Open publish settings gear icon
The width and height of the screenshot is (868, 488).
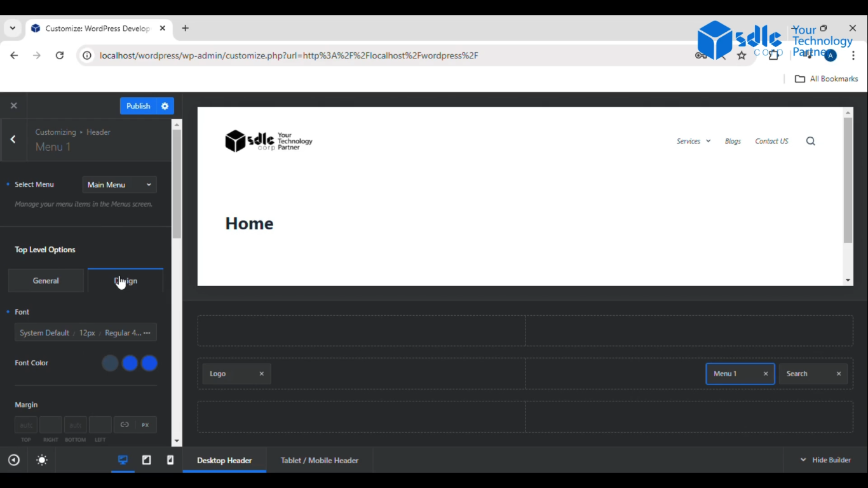click(x=165, y=106)
